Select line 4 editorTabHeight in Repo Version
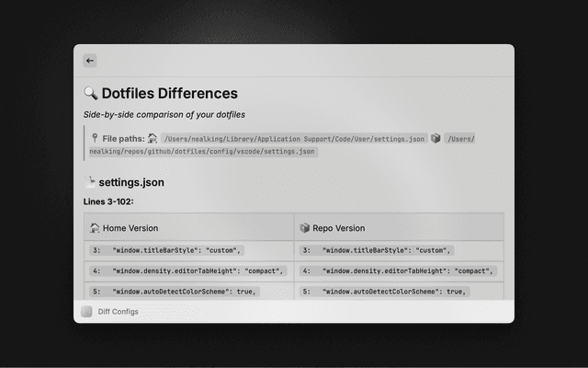 [x=396, y=271]
